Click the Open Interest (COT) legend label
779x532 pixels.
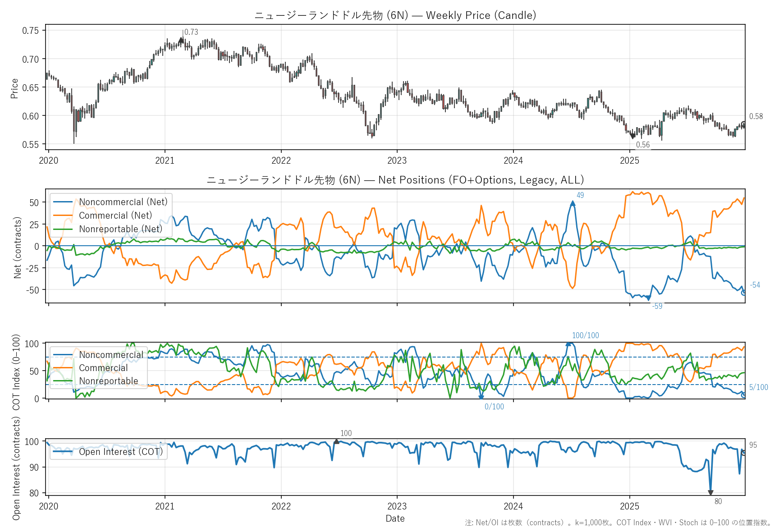click(120, 452)
